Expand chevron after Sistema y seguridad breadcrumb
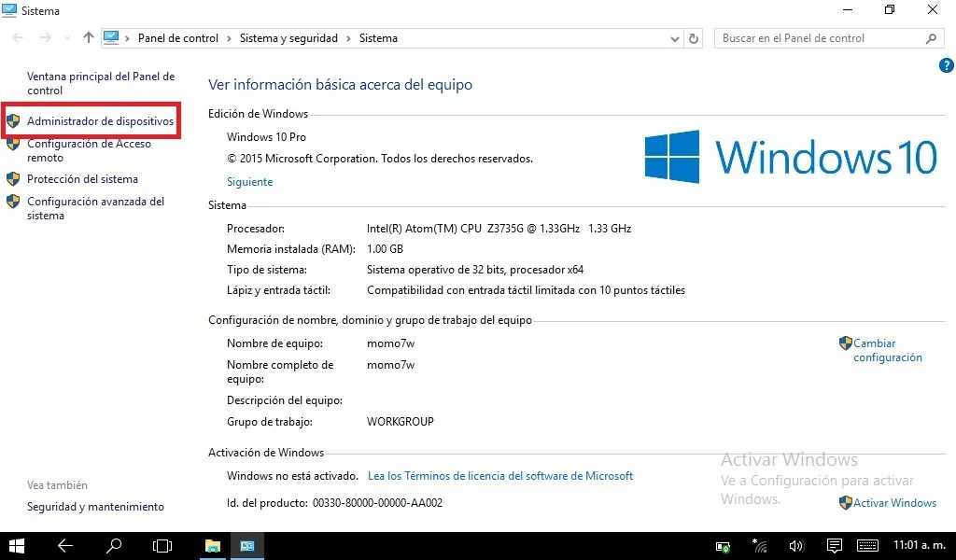Image resolution: width=956 pixels, height=560 pixels. click(x=348, y=38)
